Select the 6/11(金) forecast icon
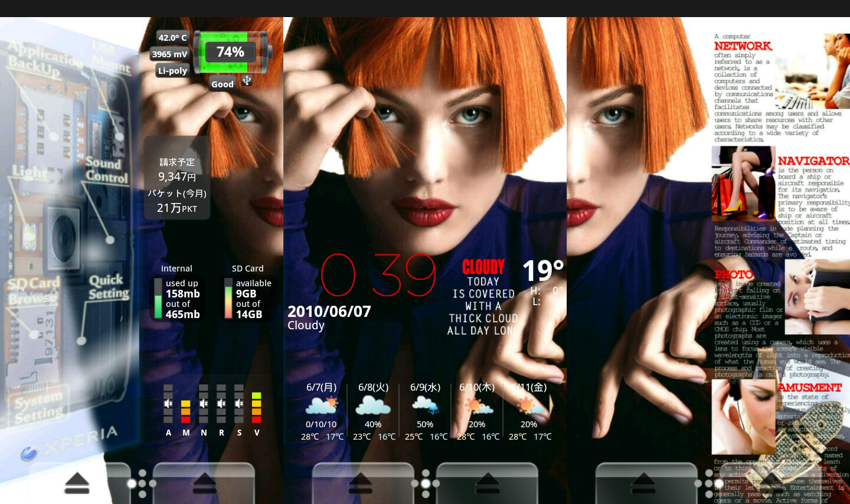 [531, 405]
